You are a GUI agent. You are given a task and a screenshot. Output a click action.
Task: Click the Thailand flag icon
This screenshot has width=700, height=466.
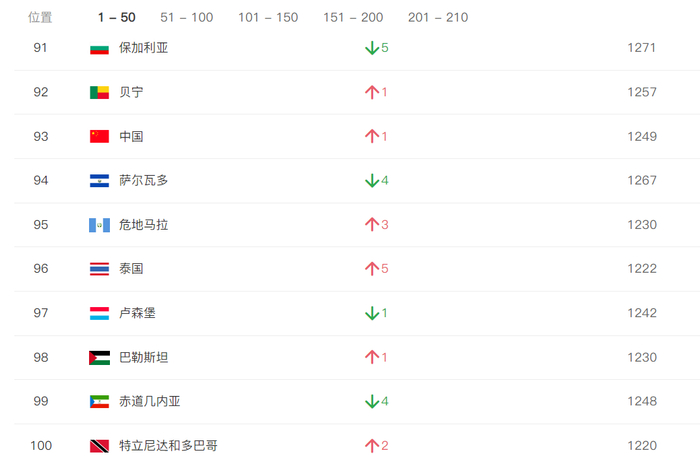coord(99,269)
